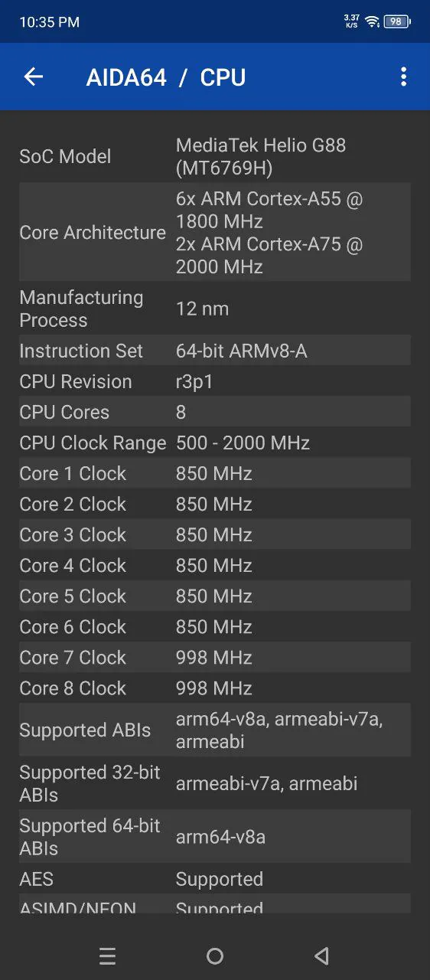Select the AES Supported row
430x980 pixels.
pyautogui.click(x=215, y=879)
